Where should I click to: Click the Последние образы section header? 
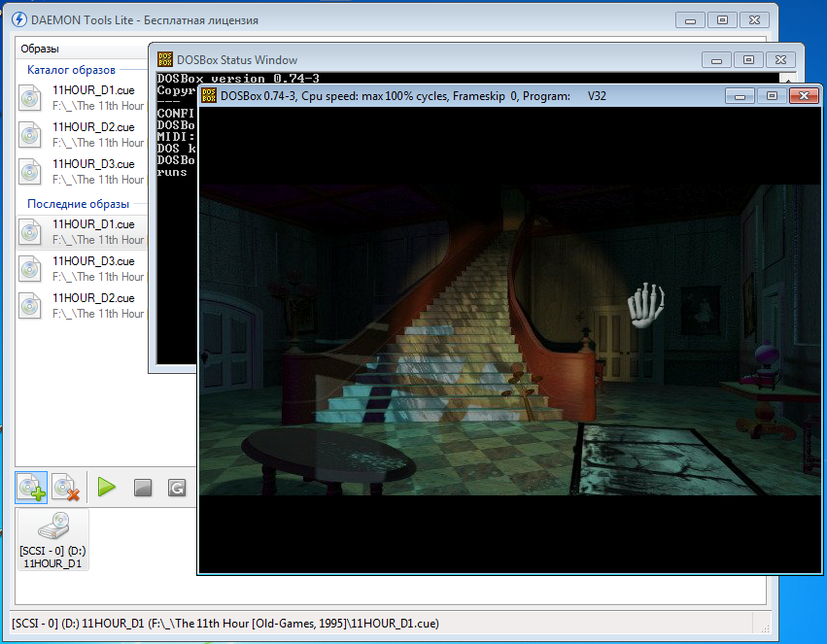point(78,203)
